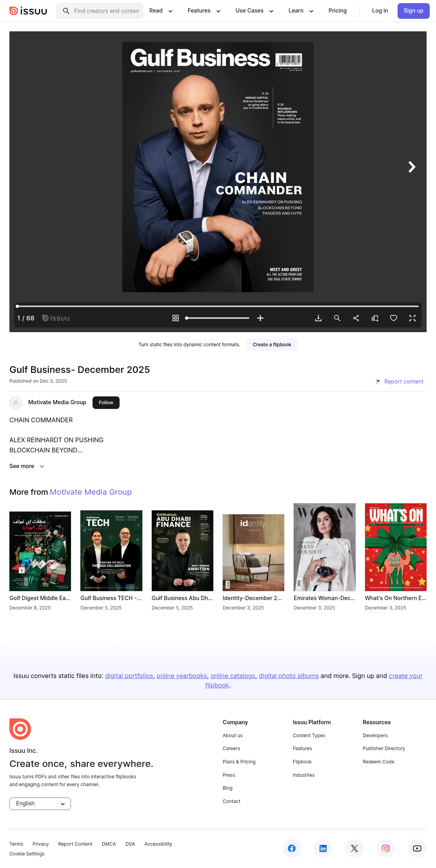The width and height of the screenshot is (436, 868).
Task: Open the Pricing page
Action: click(338, 11)
